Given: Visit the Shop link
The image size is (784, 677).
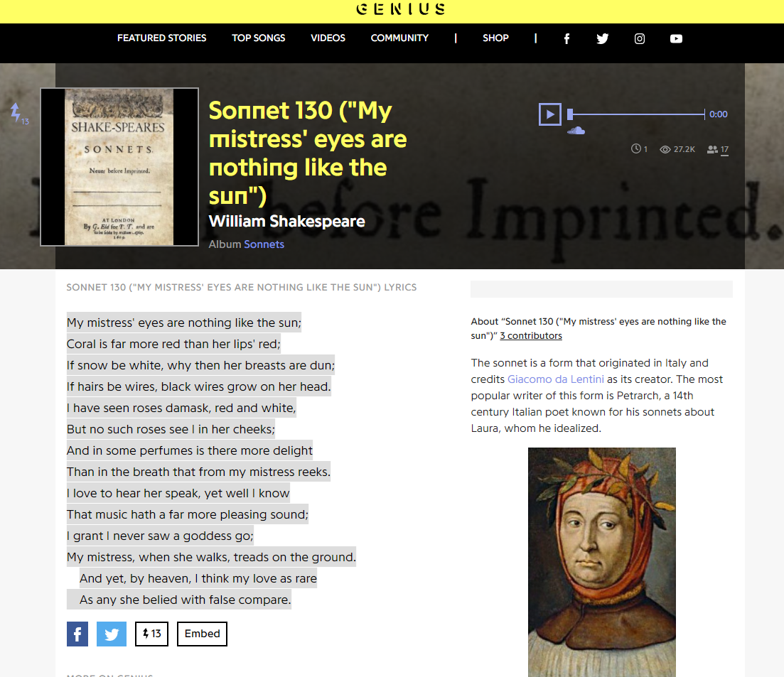Looking at the screenshot, I should [495, 38].
